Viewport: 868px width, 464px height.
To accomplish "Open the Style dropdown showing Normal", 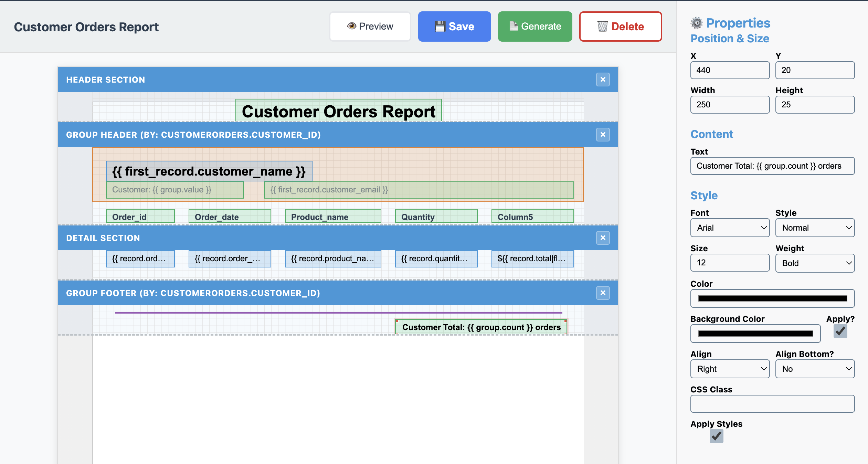I will point(814,228).
